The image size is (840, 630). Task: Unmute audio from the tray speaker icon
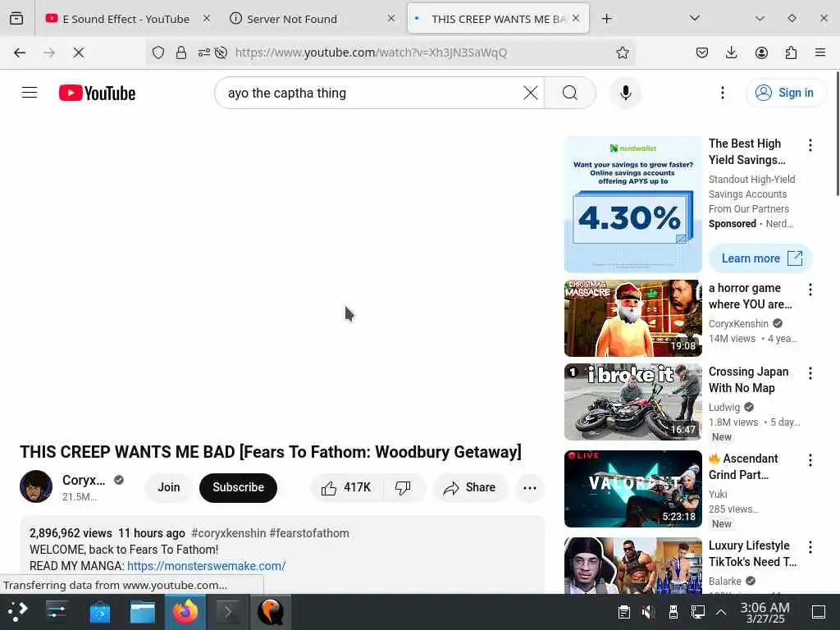[x=648, y=612]
